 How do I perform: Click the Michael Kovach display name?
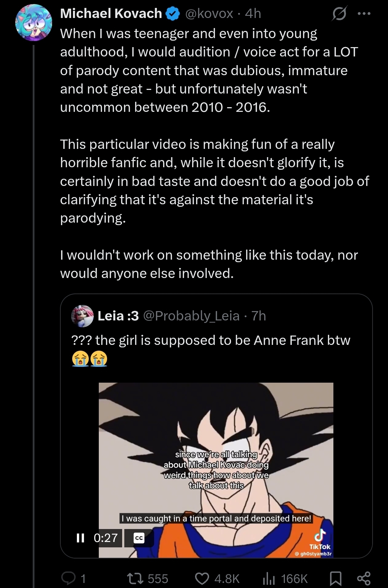(111, 14)
